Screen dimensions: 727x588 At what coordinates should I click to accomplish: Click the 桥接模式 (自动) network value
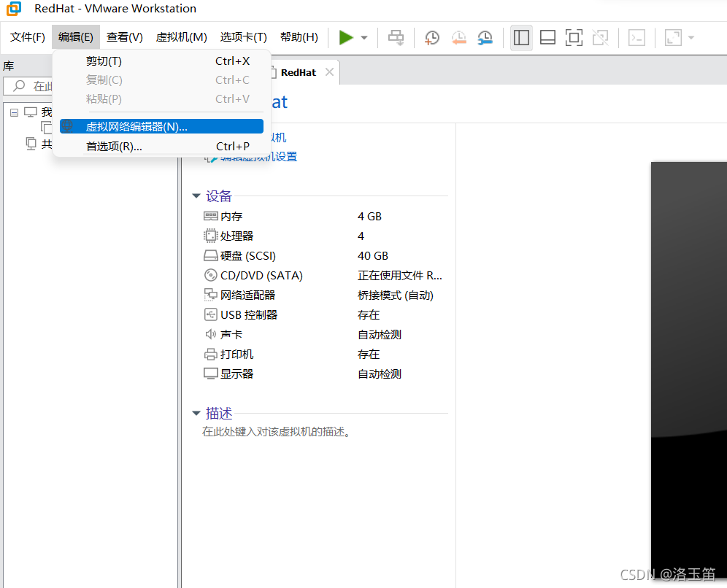pyautogui.click(x=396, y=295)
